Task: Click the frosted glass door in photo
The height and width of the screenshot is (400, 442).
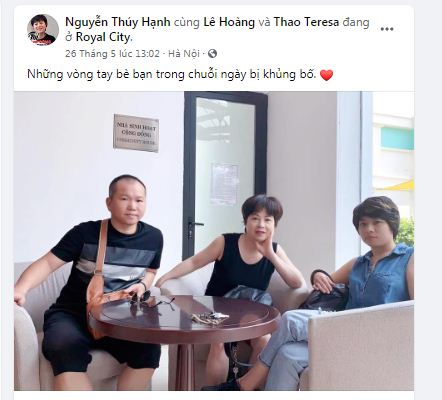Action: click(225, 173)
